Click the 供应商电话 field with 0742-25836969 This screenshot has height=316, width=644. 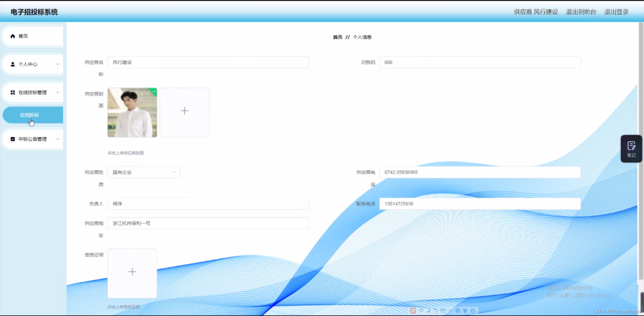coord(480,172)
